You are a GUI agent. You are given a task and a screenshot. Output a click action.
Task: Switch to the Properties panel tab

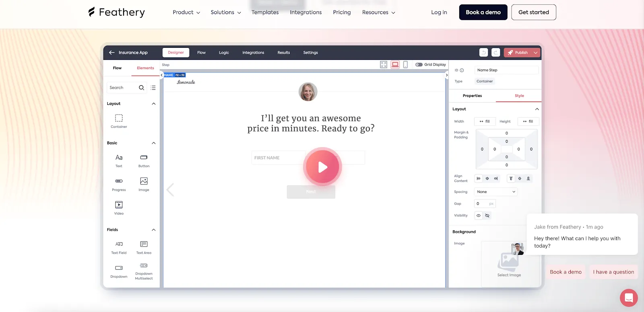pyautogui.click(x=472, y=96)
